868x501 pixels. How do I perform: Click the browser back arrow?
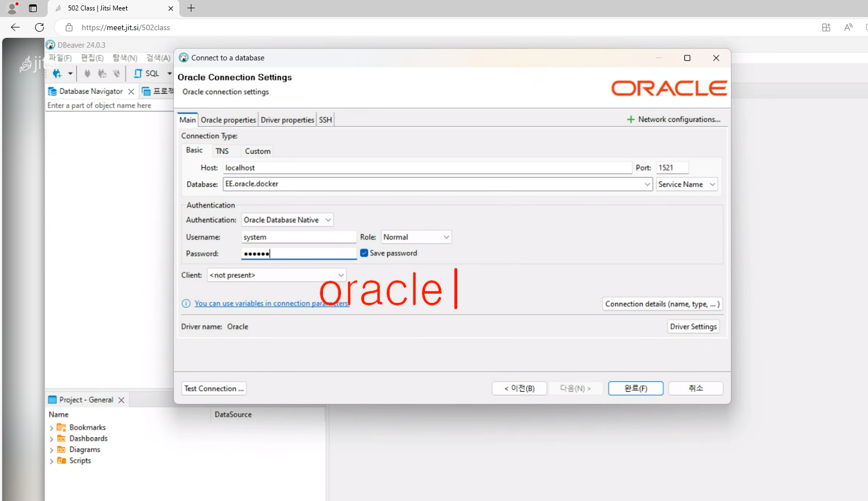(x=15, y=27)
